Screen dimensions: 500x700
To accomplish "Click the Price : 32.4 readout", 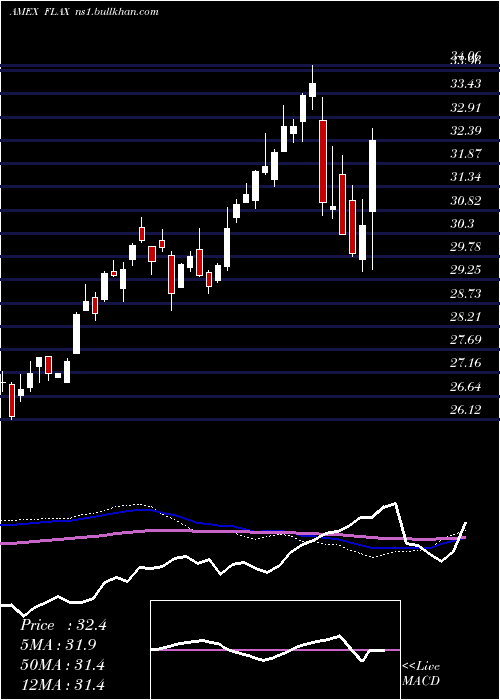I will (63, 625).
